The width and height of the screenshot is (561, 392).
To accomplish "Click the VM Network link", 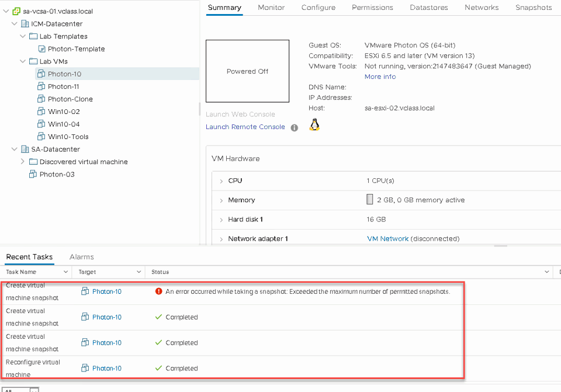I will click(x=387, y=238).
